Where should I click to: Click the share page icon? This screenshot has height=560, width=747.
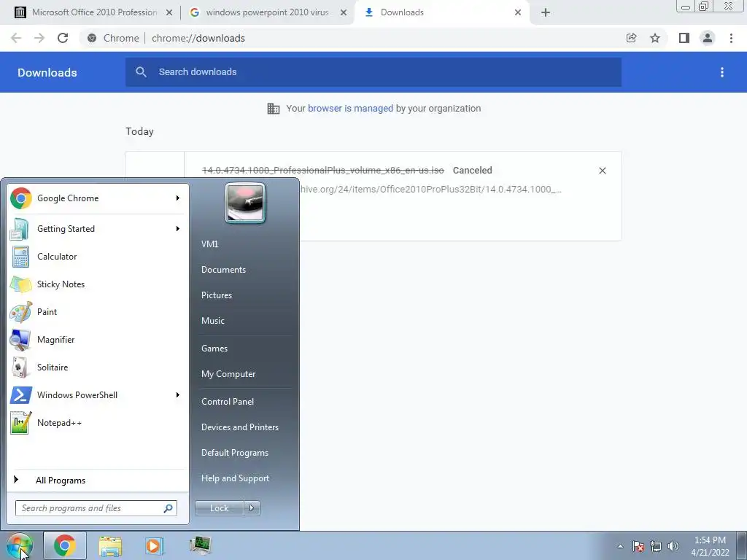pyautogui.click(x=631, y=38)
